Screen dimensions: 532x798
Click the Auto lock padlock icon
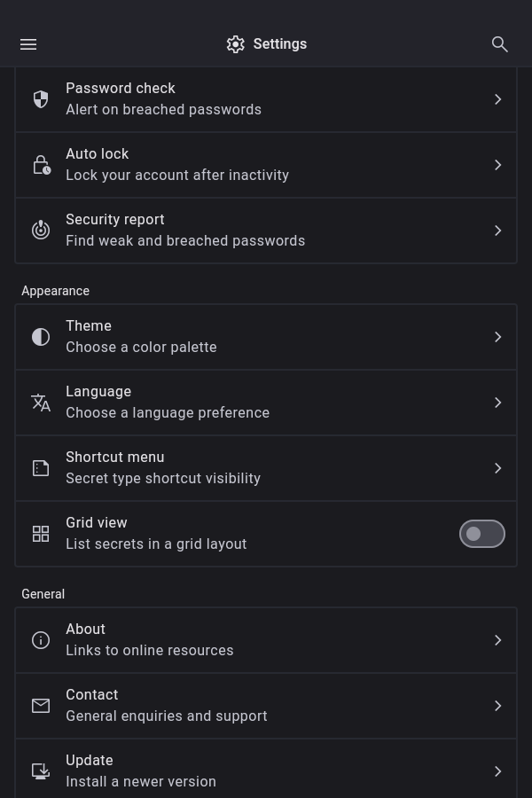pyautogui.click(x=41, y=165)
